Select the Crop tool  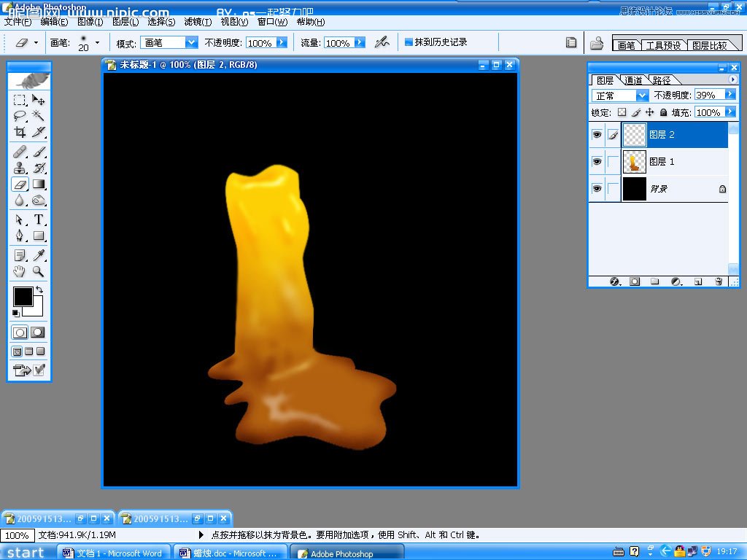pyautogui.click(x=20, y=132)
